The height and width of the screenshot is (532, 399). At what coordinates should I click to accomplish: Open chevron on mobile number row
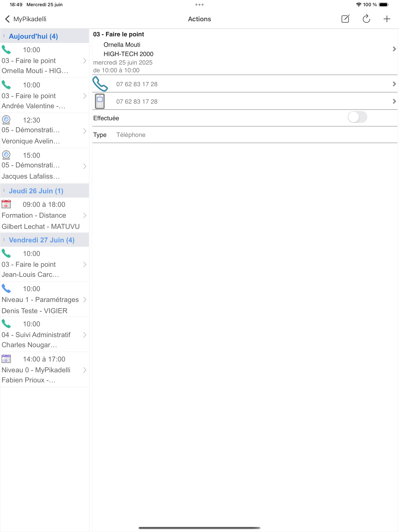point(394,101)
